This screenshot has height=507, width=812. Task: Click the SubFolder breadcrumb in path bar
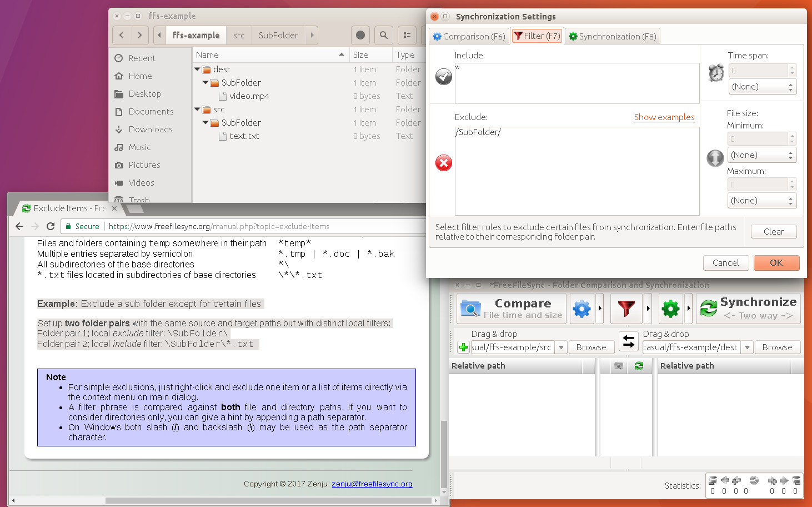[x=278, y=35]
